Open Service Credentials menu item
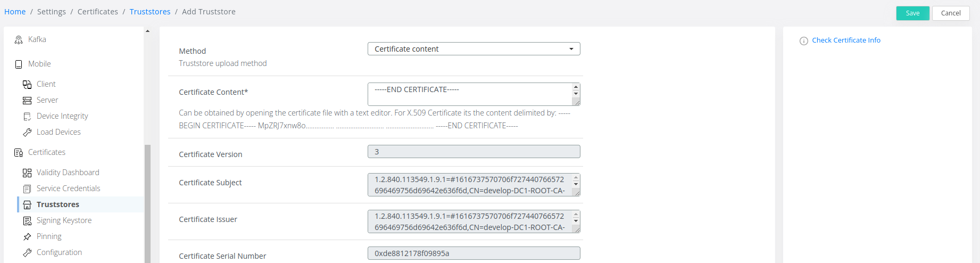 coord(68,188)
